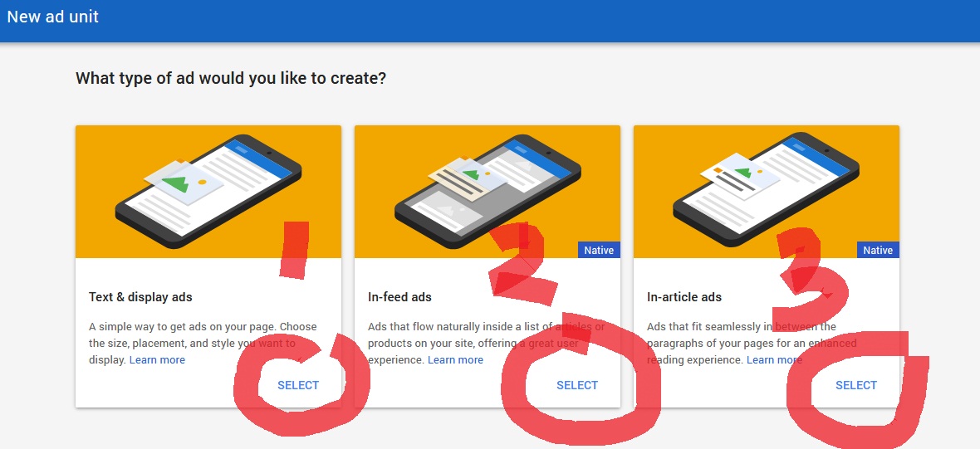
Task: Click SELECT on In-article ads card
Action: click(x=856, y=385)
